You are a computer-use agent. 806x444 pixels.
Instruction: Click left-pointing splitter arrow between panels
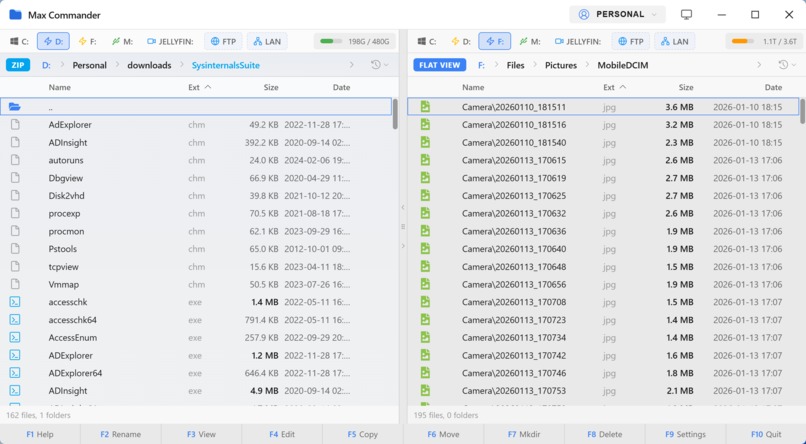pyautogui.click(x=403, y=207)
